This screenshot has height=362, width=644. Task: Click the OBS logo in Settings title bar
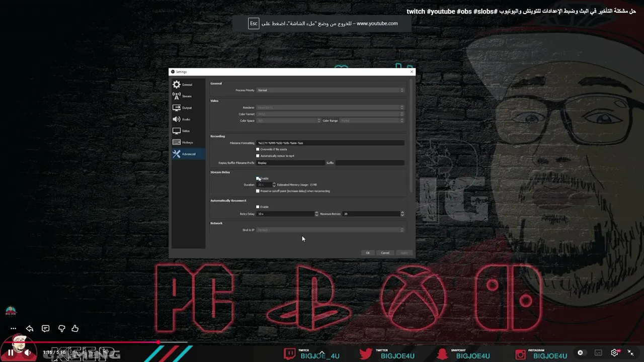[x=173, y=72]
